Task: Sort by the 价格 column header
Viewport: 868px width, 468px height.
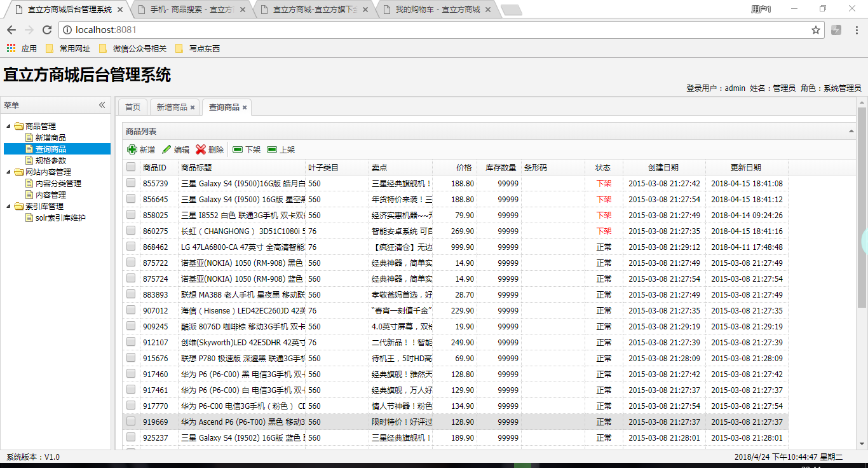Action: tap(455, 167)
